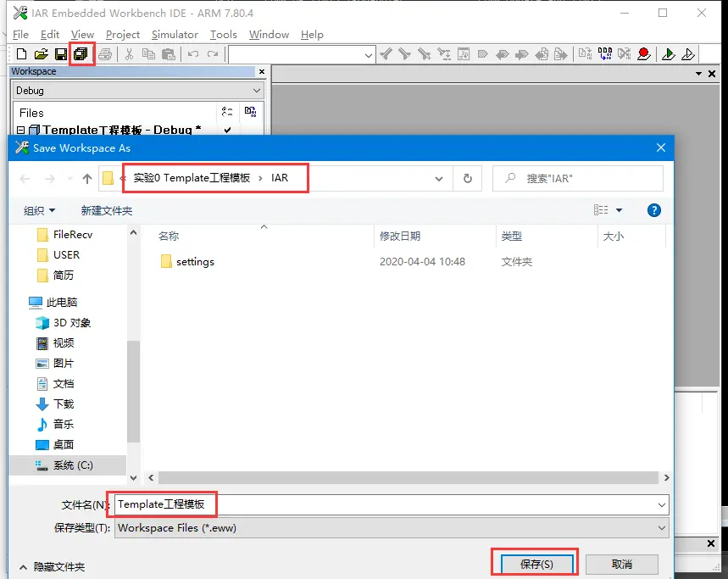Click the Compile icon left of Make
Viewport: 728px width, 579px height.
click(585, 54)
